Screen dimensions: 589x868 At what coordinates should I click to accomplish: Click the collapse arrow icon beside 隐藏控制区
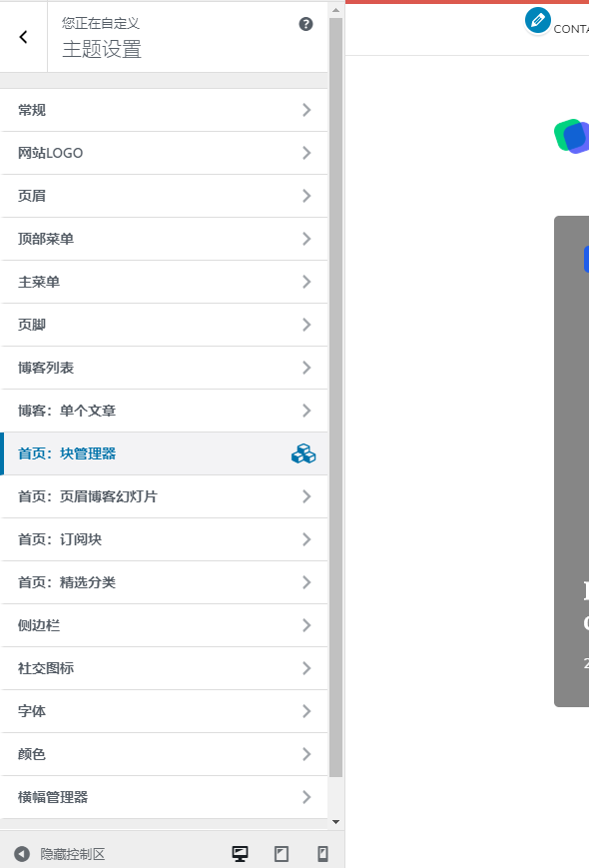tap(22, 854)
